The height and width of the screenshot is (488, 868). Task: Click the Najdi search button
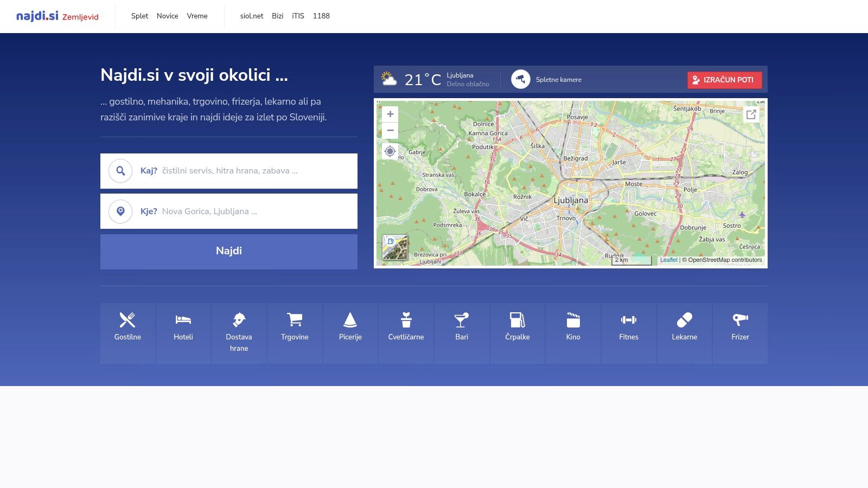pos(229,252)
